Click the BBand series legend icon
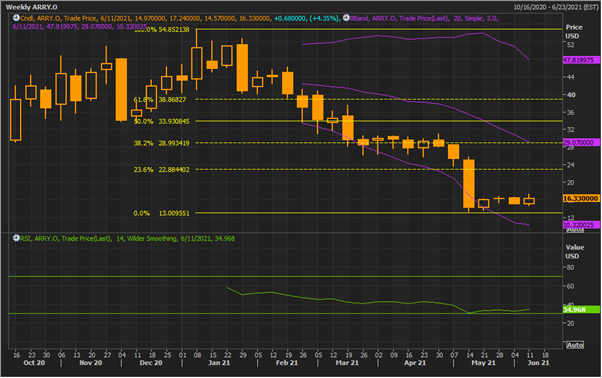Image resolution: width=602 pixels, height=378 pixels. click(346, 18)
